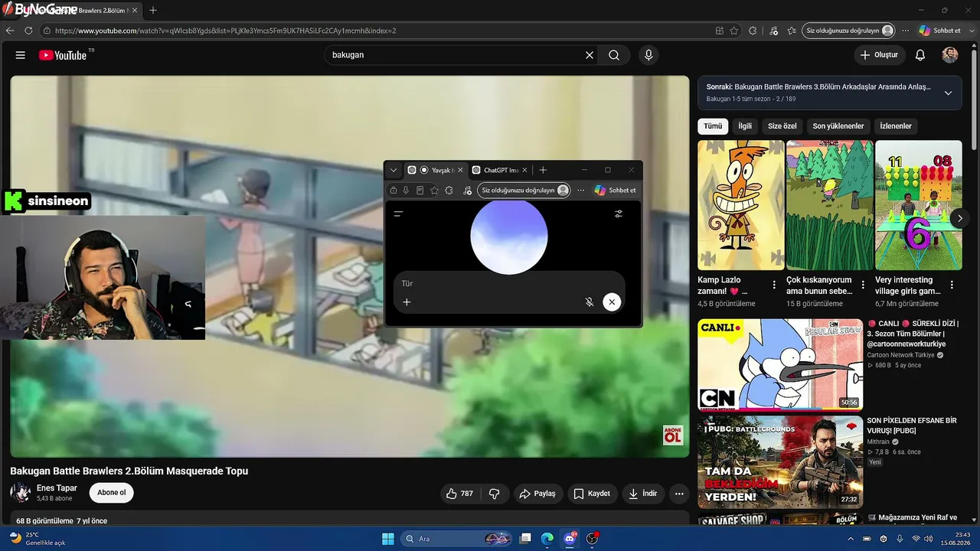This screenshot has width=980, height=551.
Task: Show next shorts with right arrow
Action: pyautogui.click(x=959, y=218)
